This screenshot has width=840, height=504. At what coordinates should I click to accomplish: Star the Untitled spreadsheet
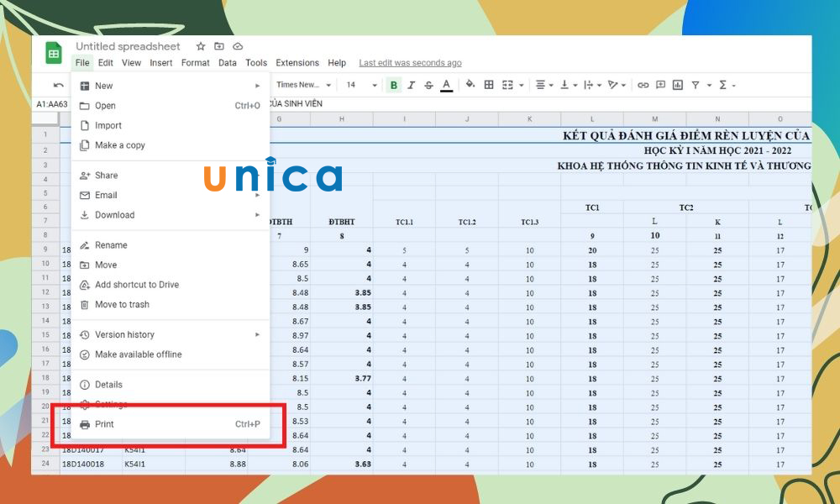201,46
